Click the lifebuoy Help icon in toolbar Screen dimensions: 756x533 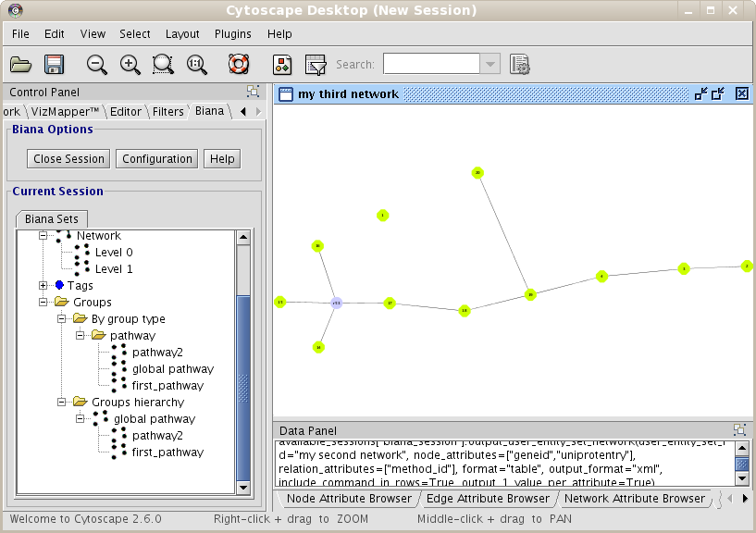(x=239, y=65)
